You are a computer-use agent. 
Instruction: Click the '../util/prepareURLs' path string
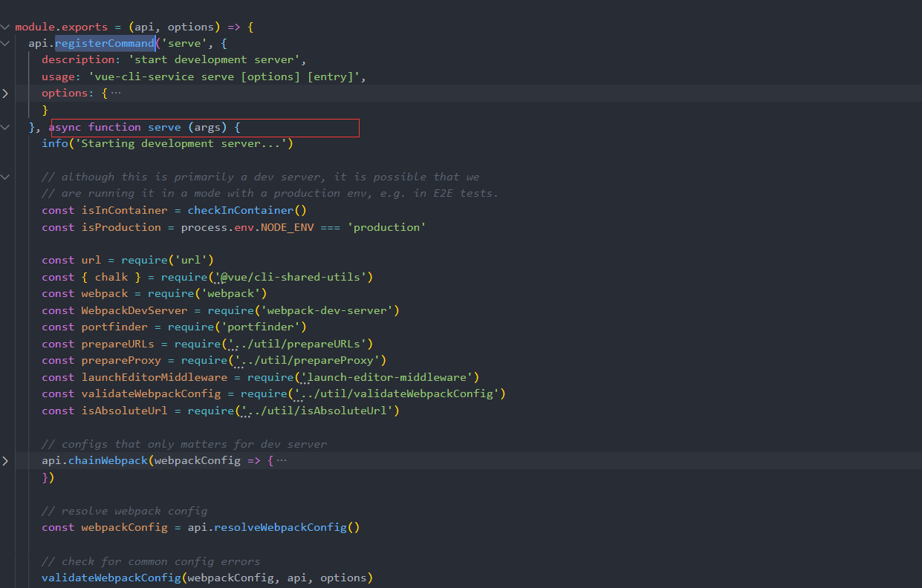298,344
